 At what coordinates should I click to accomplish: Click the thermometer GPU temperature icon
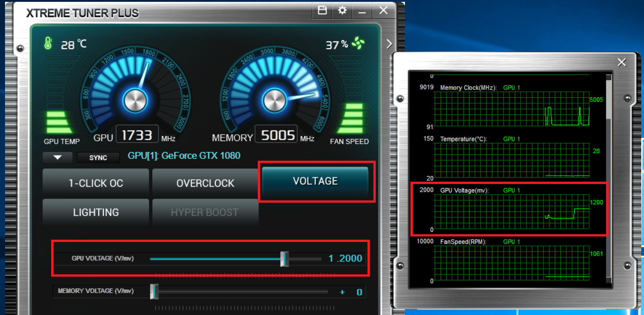coord(48,43)
